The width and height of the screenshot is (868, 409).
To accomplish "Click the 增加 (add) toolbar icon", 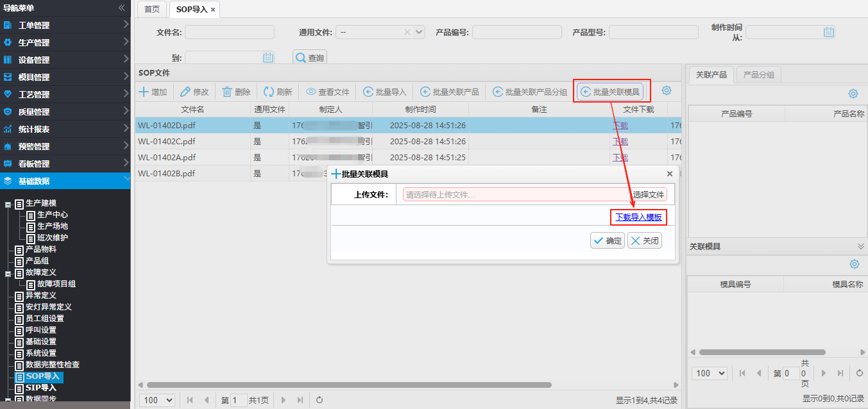I will click(144, 92).
